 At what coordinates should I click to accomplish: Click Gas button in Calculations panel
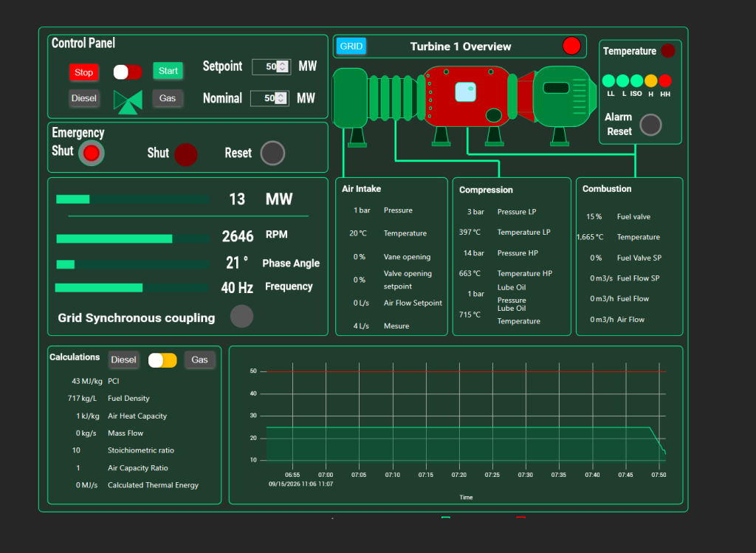199,360
